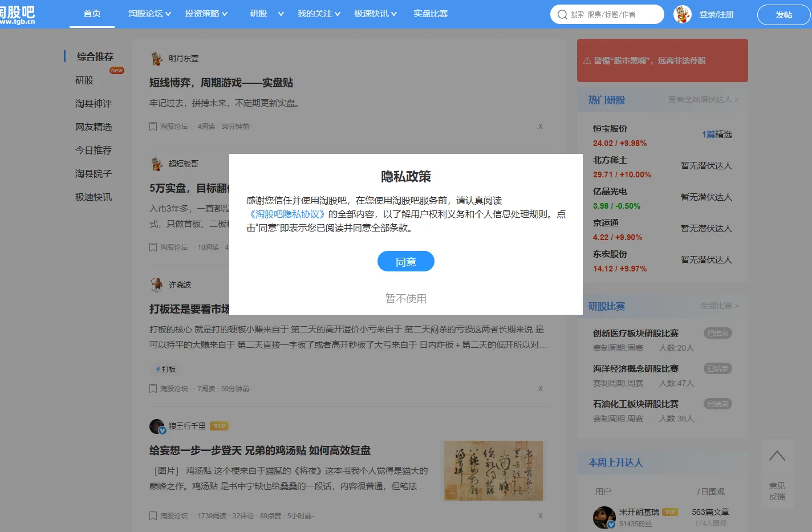Select 淘县神评 in left sidebar

[x=94, y=103]
